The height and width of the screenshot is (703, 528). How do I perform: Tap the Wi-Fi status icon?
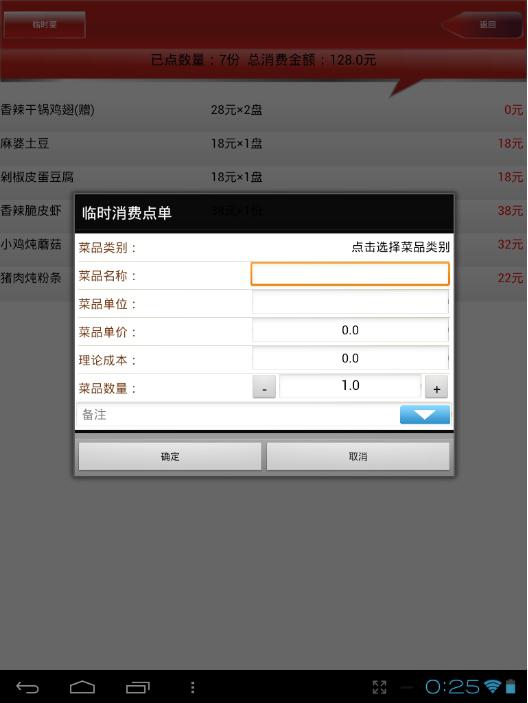pyautogui.click(x=492, y=686)
